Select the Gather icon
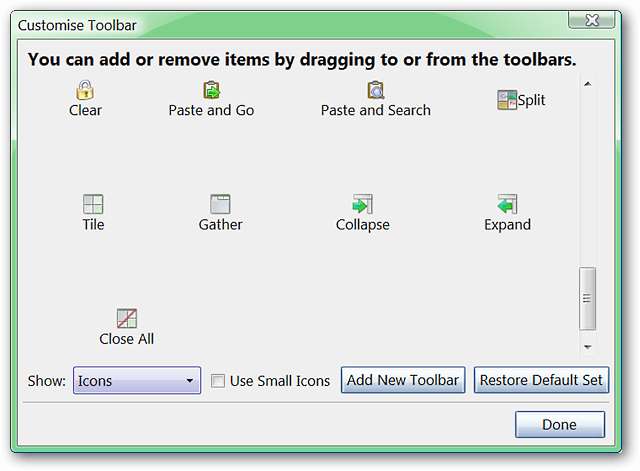640x471 pixels. point(220,204)
